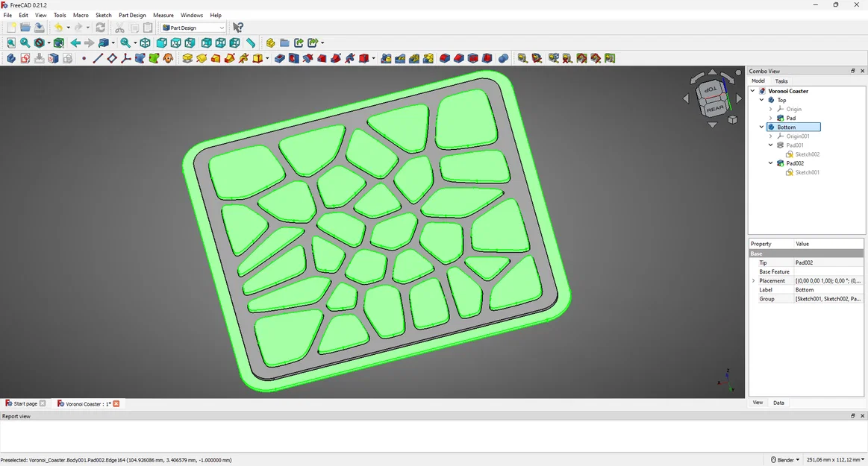
Task: Collapse the Voronoi Coaster document node
Action: click(753, 91)
